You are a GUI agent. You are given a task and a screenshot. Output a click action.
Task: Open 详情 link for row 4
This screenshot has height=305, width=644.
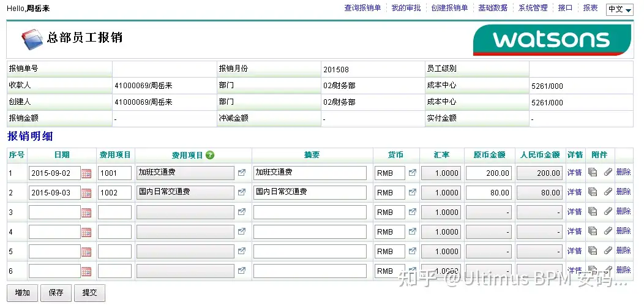[575, 231]
